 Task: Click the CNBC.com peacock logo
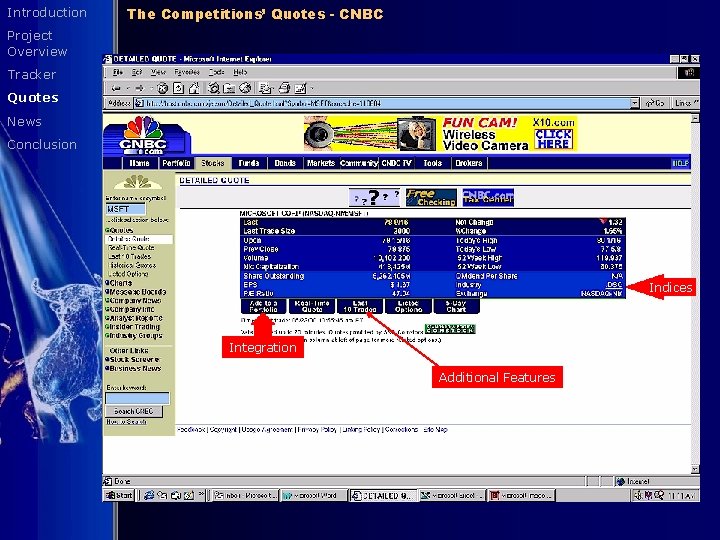coord(144,135)
